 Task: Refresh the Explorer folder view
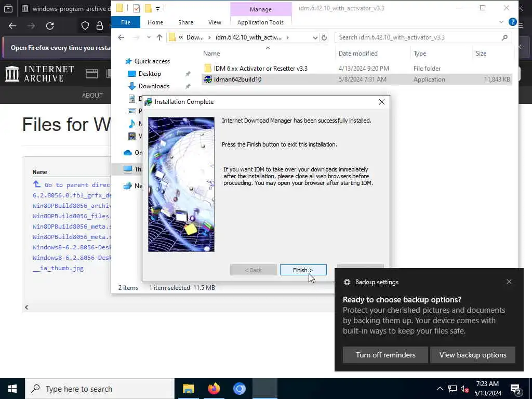point(324,37)
